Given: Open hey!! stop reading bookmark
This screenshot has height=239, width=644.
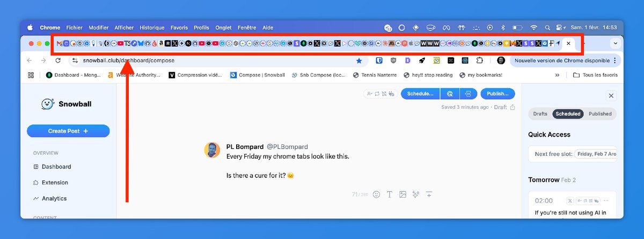Looking at the screenshot, I should click(428, 75).
